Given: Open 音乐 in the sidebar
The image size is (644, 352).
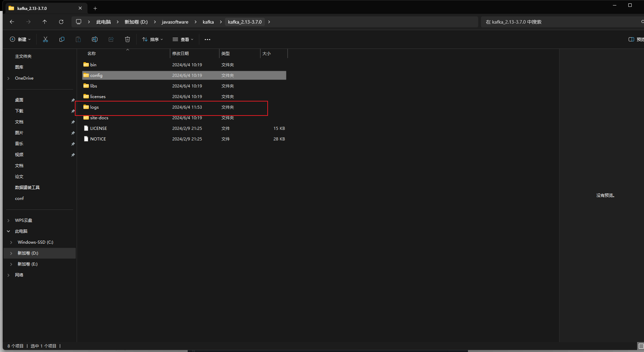Looking at the screenshot, I should point(19,144).
